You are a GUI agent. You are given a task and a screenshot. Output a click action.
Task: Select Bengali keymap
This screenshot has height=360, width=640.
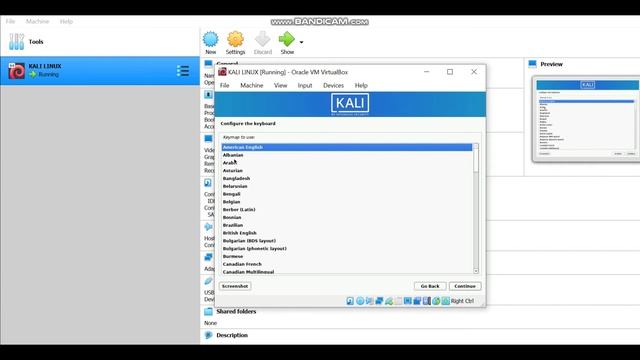pos(347,194)
